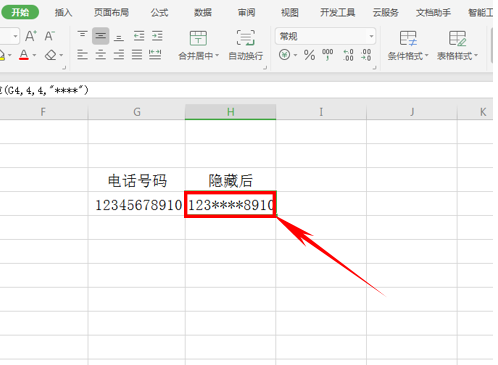The height and width of the screenshot is (365, 498).
Task: Open the 审阅 tab
Action: 246,13
